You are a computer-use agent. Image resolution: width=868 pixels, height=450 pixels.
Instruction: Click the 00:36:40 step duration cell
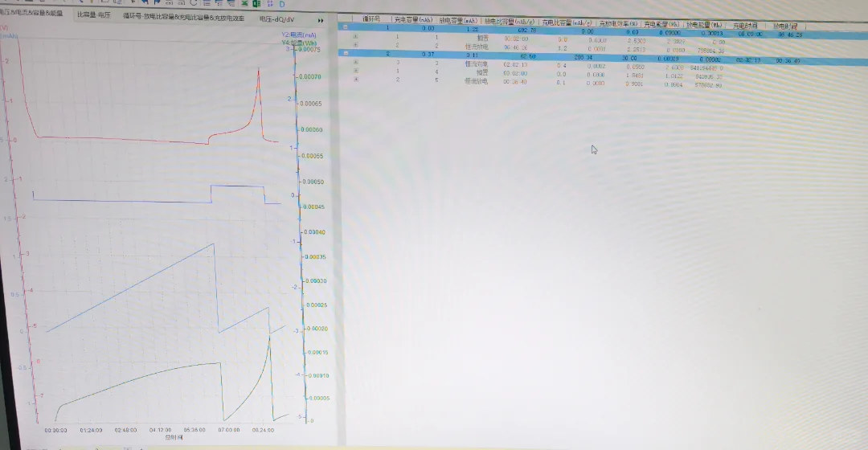click(515, 82)
